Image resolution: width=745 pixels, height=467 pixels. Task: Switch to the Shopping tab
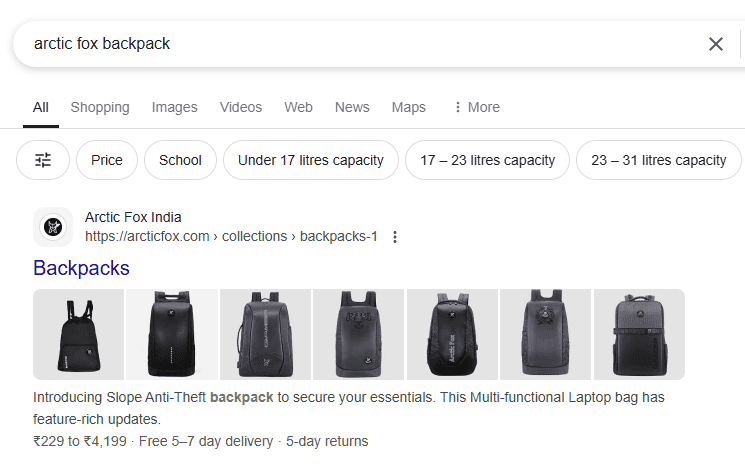(x=100, y=107)
